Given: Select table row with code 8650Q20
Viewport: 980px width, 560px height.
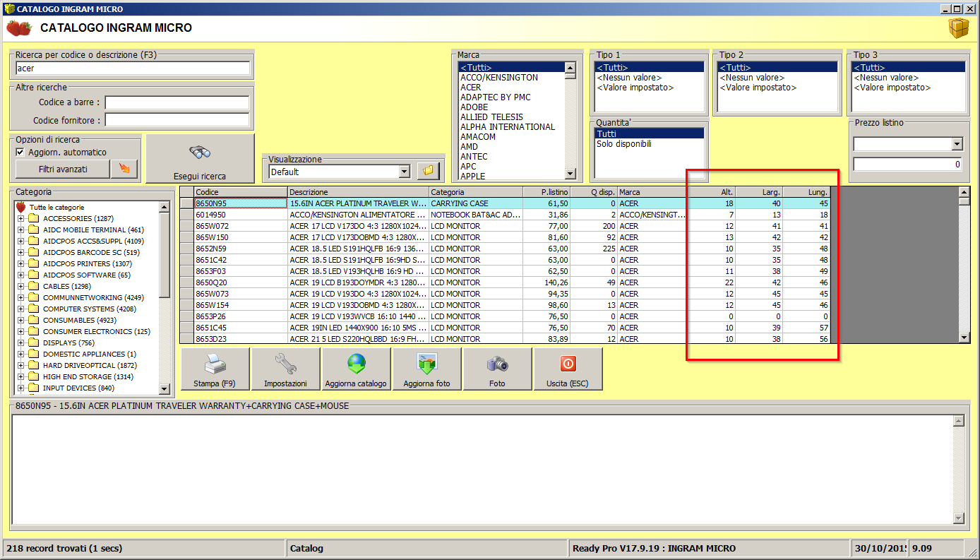Looking at the screenshot, I should click(x=505, y=282).
